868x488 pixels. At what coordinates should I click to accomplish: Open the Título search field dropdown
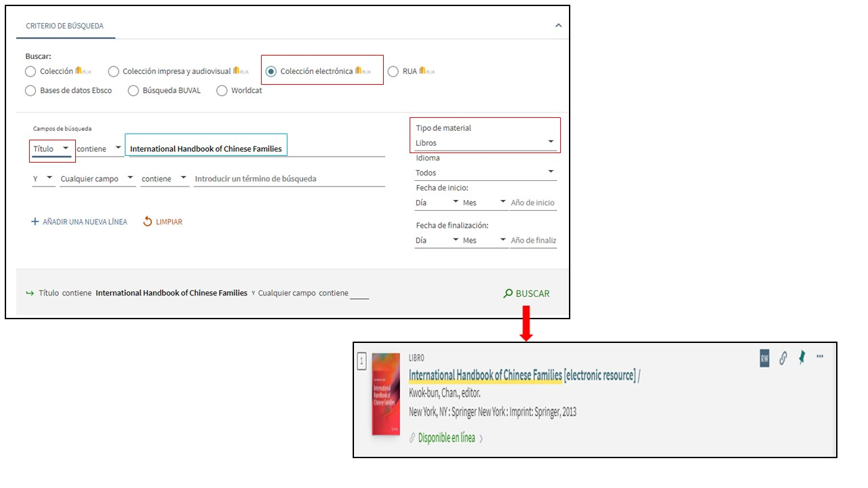[52, 149]
